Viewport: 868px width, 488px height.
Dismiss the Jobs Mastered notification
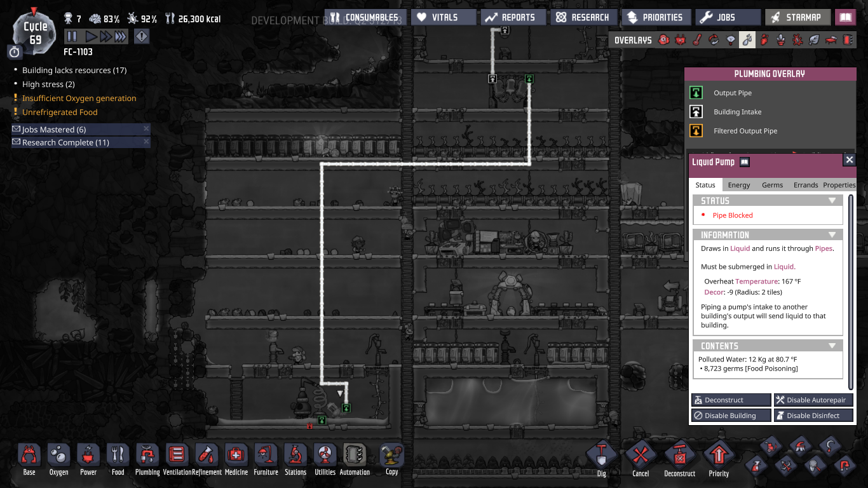click(x=146, y=129)
